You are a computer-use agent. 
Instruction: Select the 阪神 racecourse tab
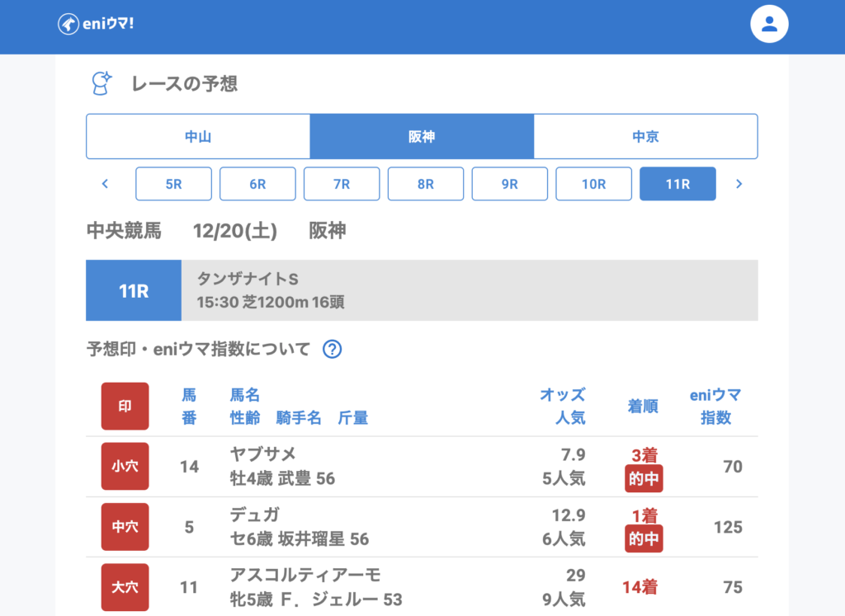pos(422,137)
